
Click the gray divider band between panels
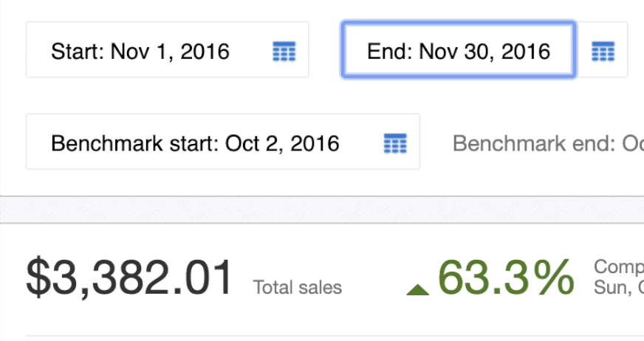322,210
